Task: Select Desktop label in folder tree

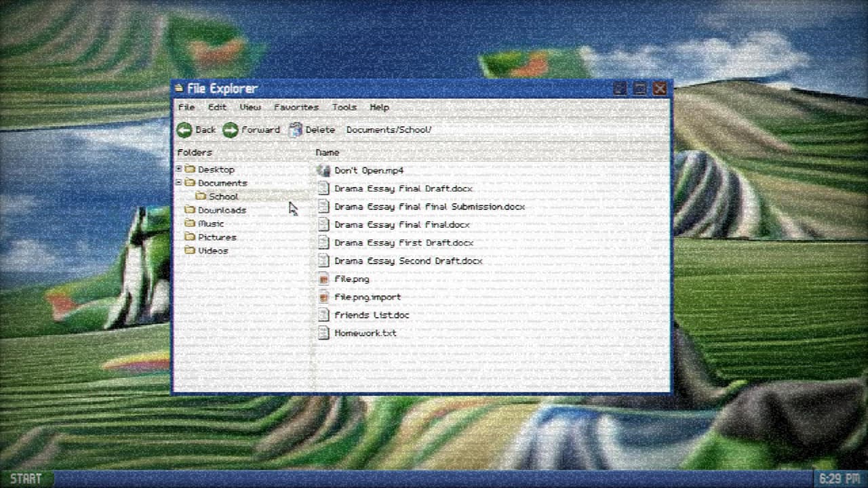Action: click(216, 169)
